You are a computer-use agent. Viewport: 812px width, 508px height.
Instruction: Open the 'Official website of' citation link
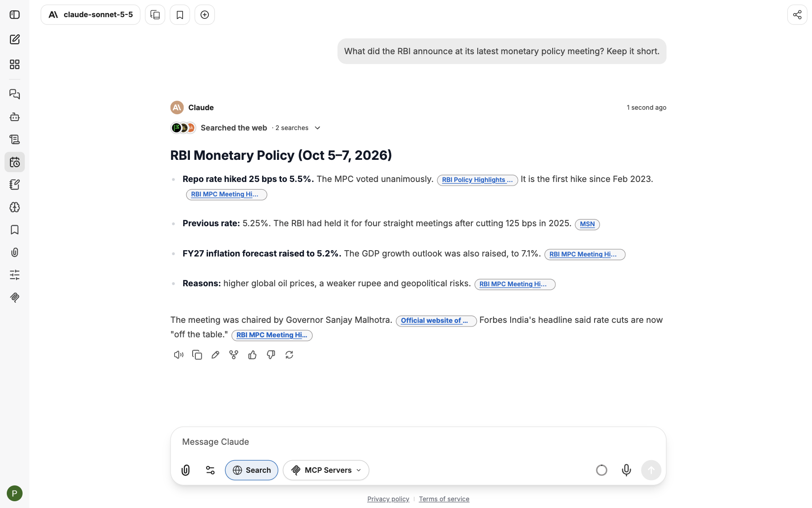coord(436,321)
